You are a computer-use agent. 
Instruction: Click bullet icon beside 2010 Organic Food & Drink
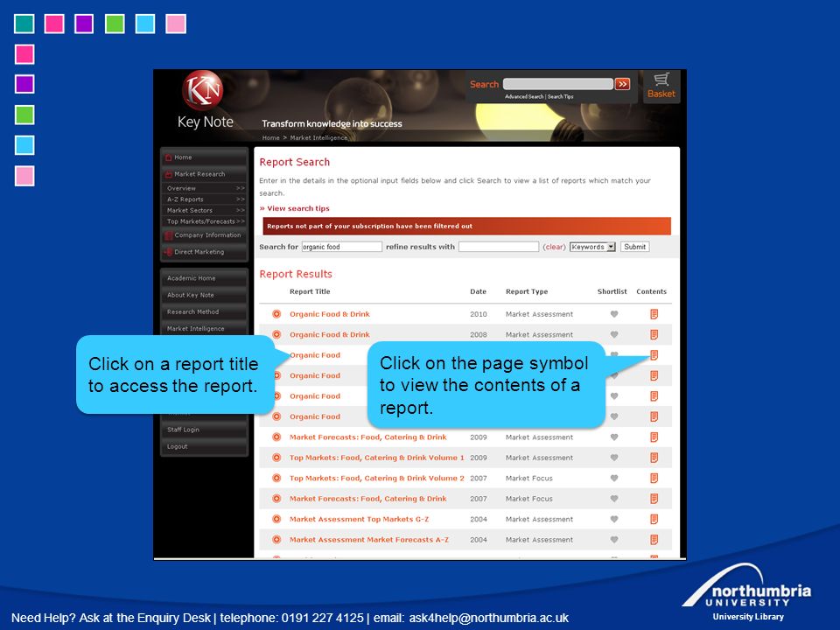point(276,314)
